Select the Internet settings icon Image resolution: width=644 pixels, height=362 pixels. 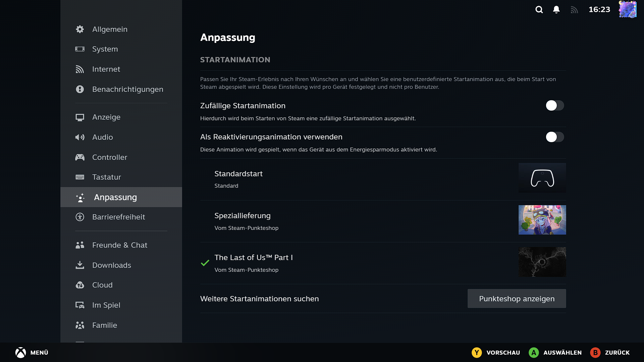click(x=80, y=69)
